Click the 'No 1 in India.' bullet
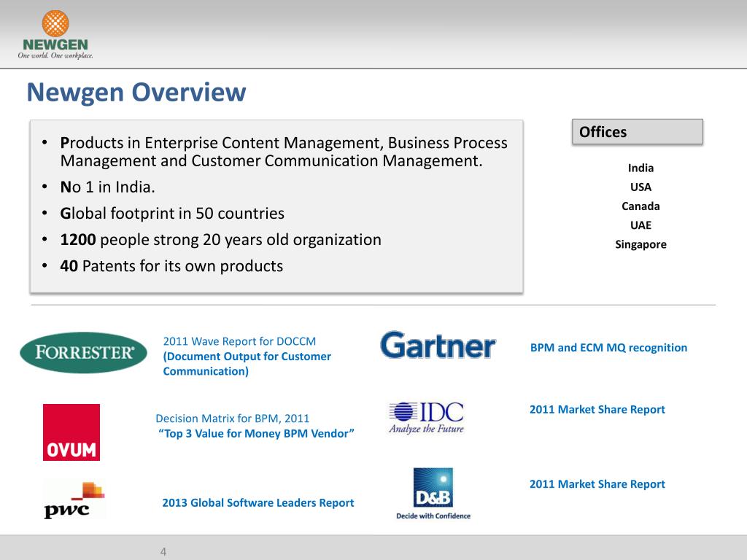 tap(107, 187)
